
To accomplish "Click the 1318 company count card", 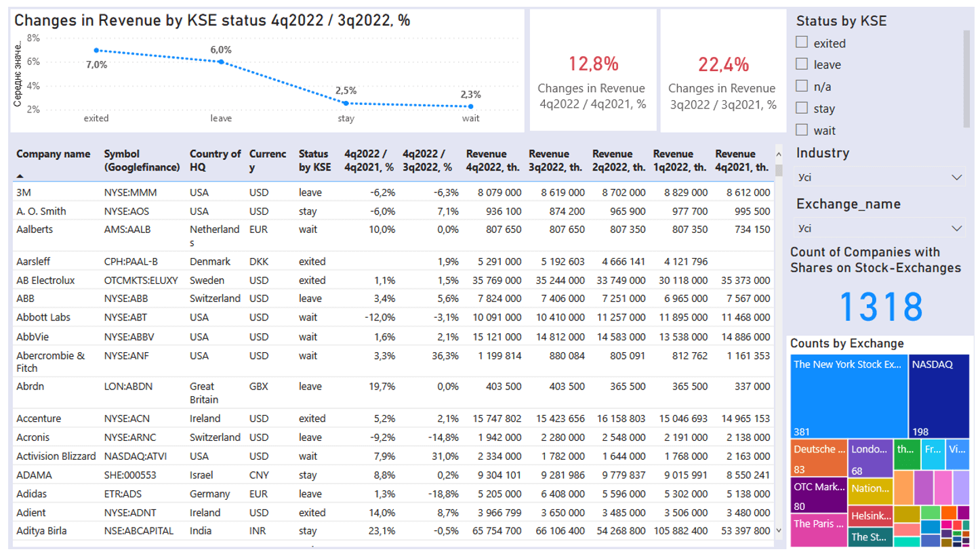I will pos(880,306).
